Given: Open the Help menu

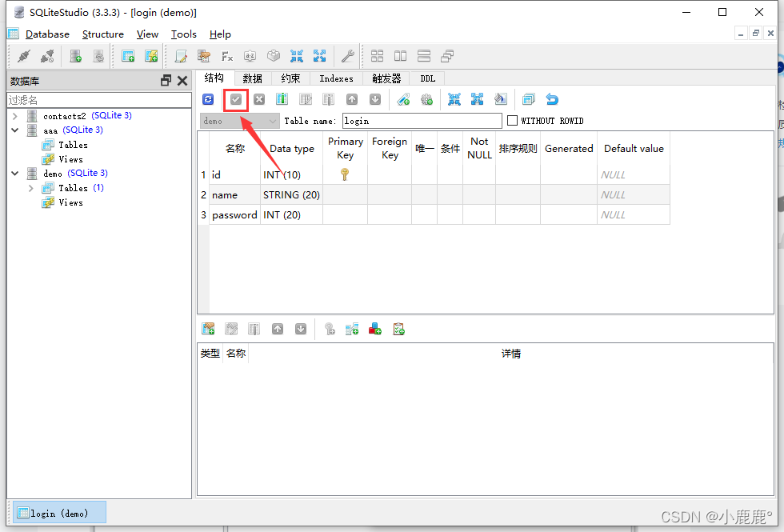Looking at the screenshot, I should pyautogui.click(x=220, y=34).
